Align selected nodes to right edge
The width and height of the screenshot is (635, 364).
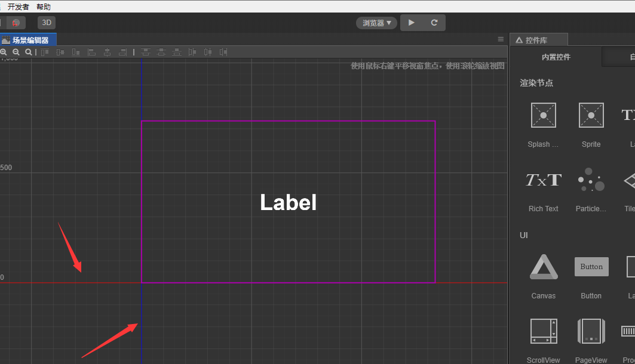click(x=122, y=52)
